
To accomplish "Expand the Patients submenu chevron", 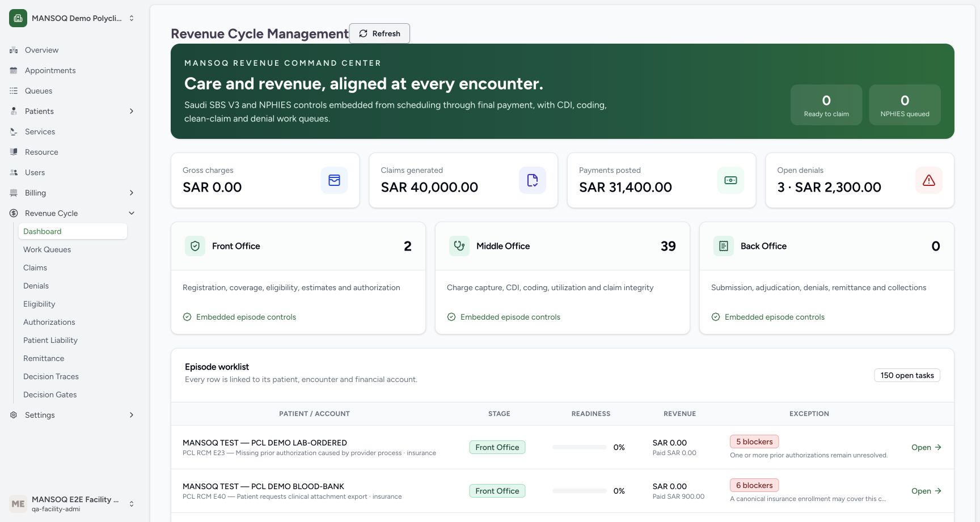I will [x=132, y=111].
